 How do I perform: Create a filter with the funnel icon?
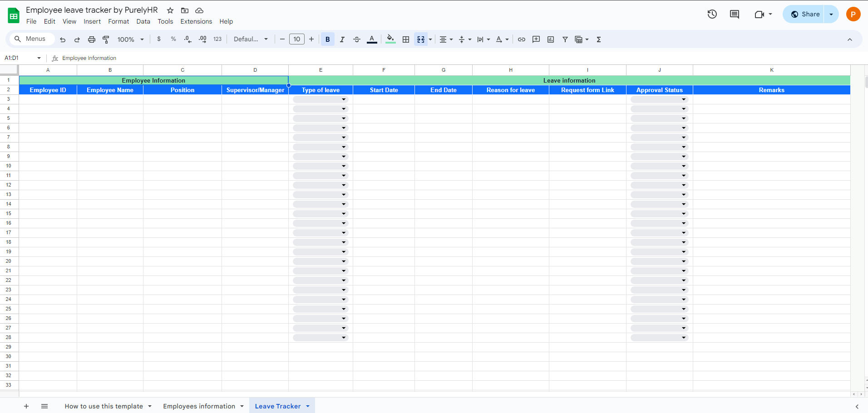pos(565,39)
